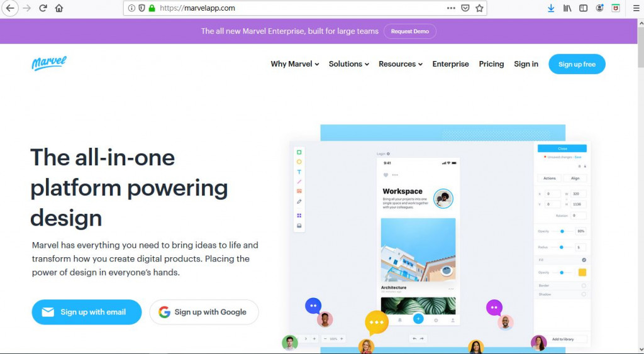
Task: Click the Request Demo button
Action: coord(410,31)
